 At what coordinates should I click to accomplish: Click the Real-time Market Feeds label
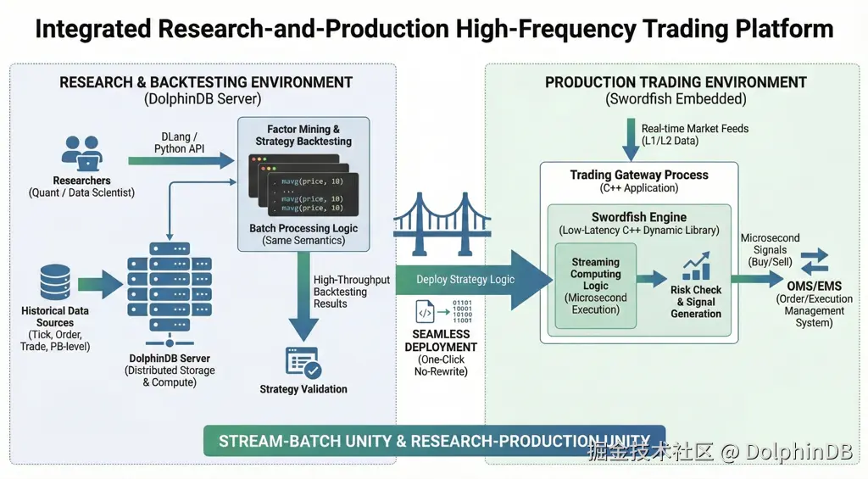(695, 135)
